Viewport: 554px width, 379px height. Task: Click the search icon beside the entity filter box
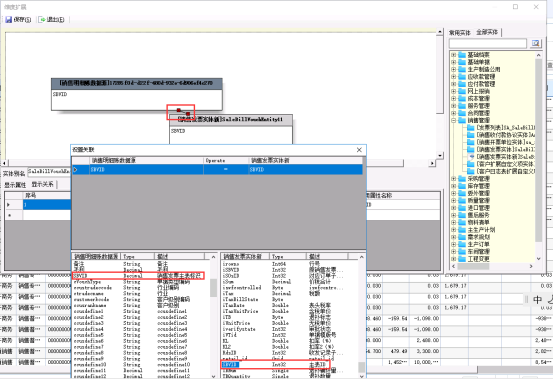pos(536,43)
